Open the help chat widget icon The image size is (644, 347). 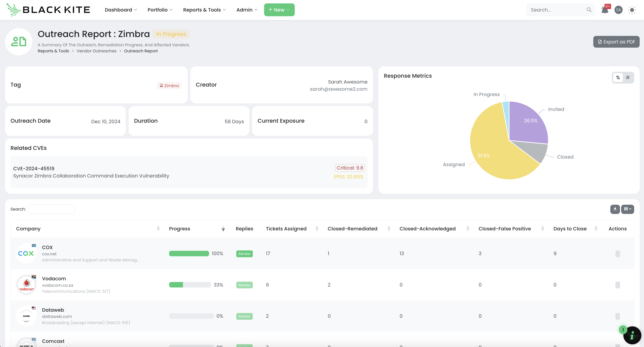point(632,335)
